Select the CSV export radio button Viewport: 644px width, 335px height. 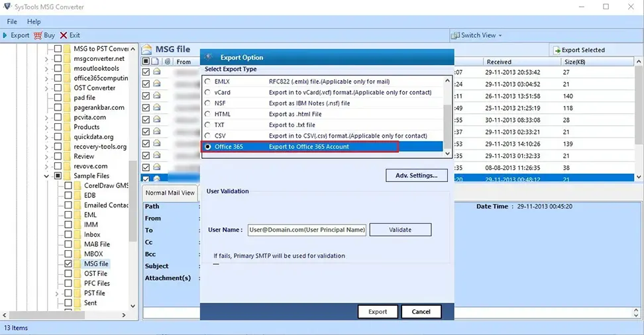click(x=207, y=136)
